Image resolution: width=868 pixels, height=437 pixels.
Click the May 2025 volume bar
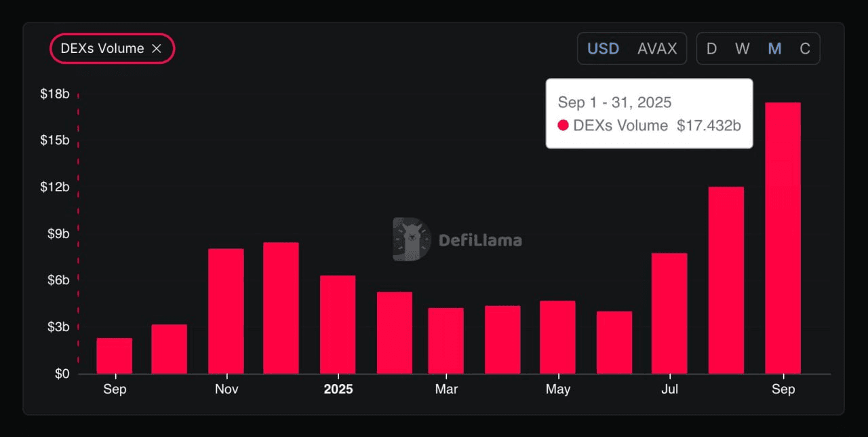pos(557,337)
